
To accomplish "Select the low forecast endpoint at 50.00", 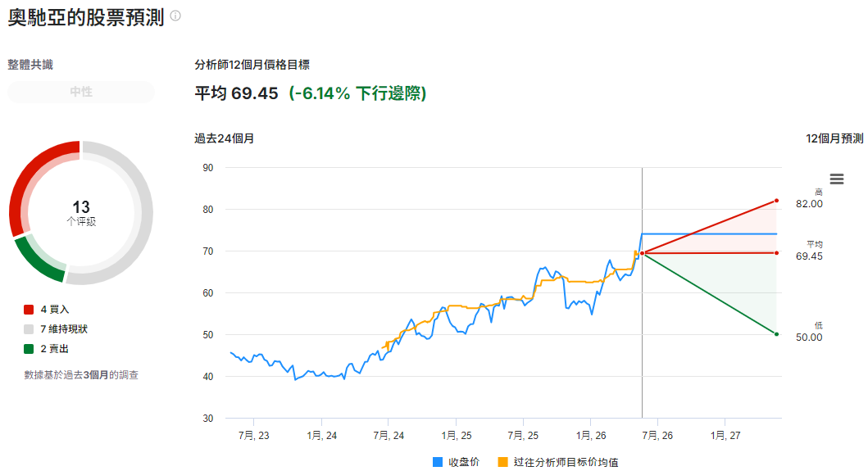I will tap(777, 334).
